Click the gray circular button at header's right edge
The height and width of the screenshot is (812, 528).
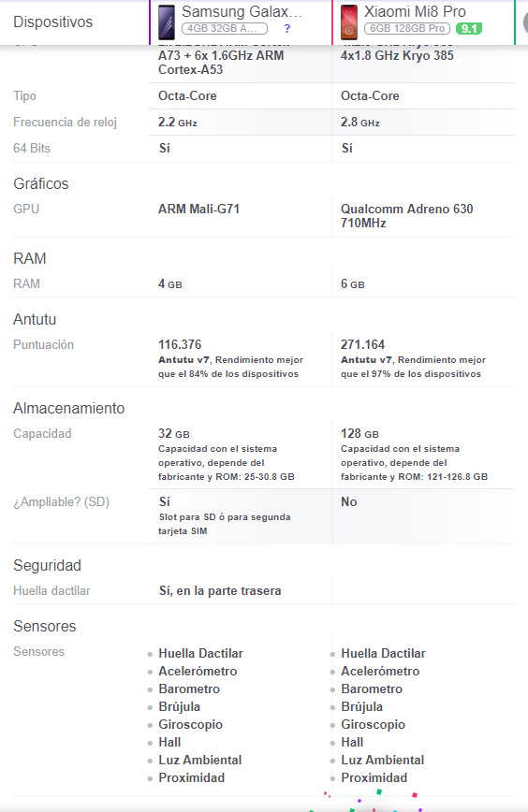525,22
